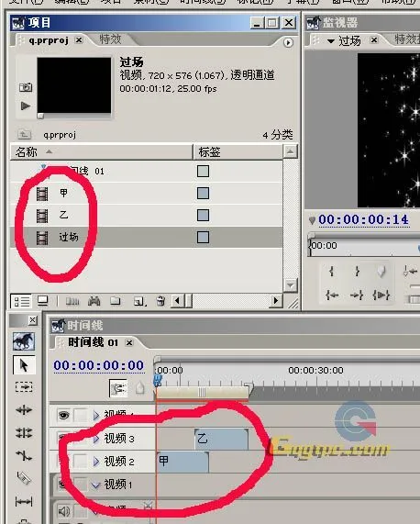Click monitor timecode 00:00:00:14

coord(363,220)
